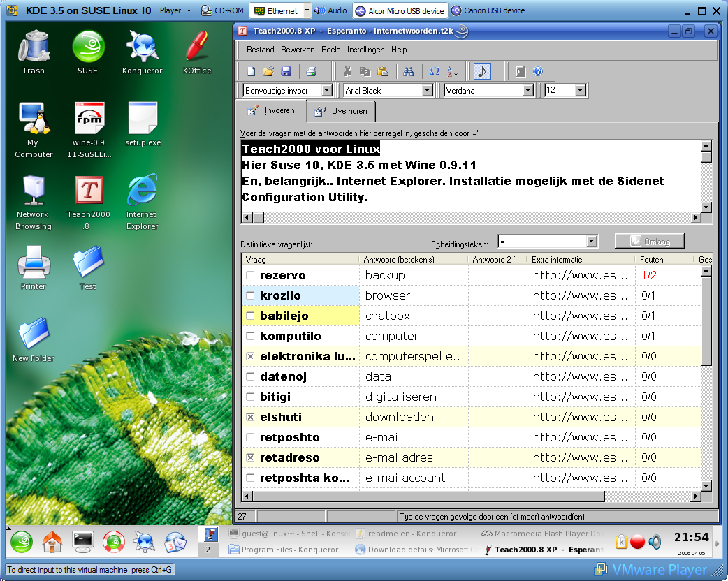Open search with the binoculars icon
This screenshot has height=581, width=728.
pyautogui.click(x=409, y=71)
